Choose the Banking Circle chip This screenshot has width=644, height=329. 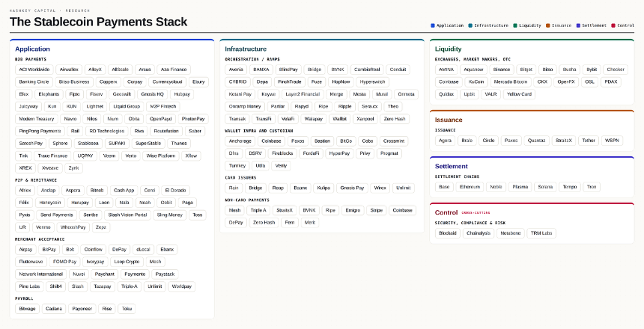tap(34, 82)
